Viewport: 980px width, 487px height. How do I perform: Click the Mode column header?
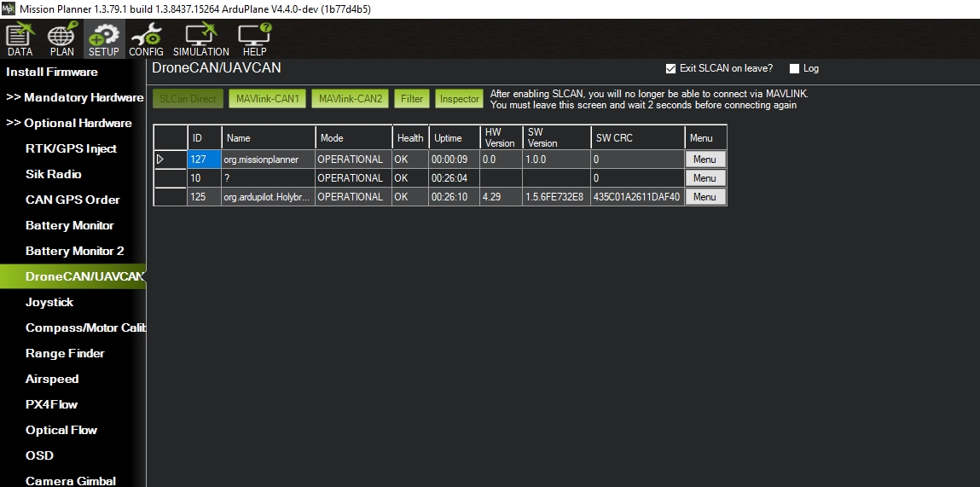354,137
